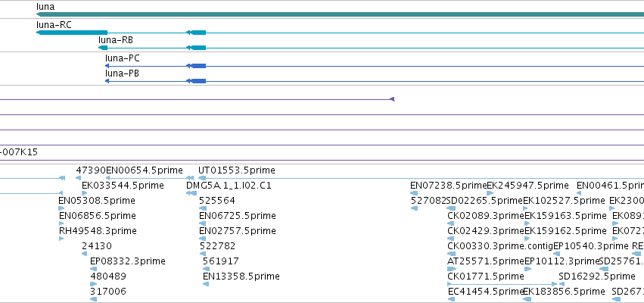Open the luna-RC transcript label

[x=54, y=25]
